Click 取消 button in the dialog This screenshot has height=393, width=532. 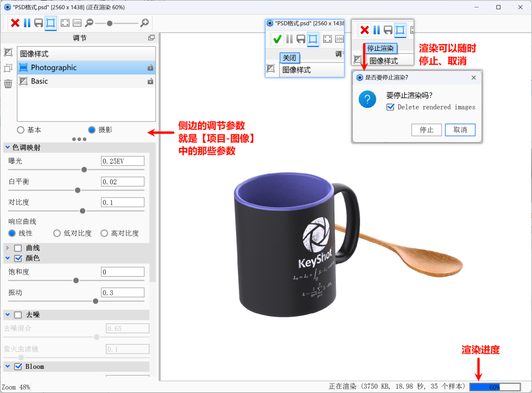[460, 130]
